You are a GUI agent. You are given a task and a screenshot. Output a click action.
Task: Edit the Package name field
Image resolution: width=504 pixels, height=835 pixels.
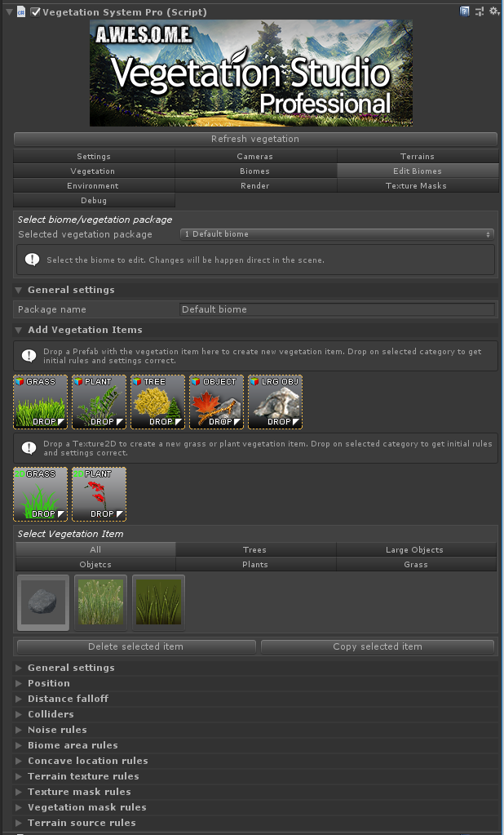pyautogui.click(x=337, y=309)
